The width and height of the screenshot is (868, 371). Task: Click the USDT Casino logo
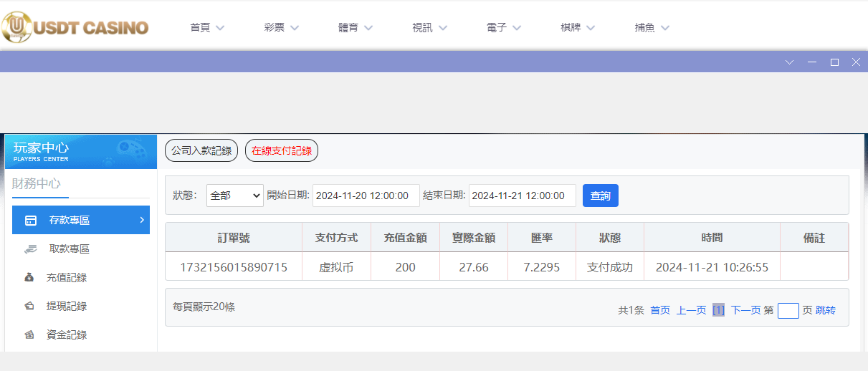click(x=75, y=27)
